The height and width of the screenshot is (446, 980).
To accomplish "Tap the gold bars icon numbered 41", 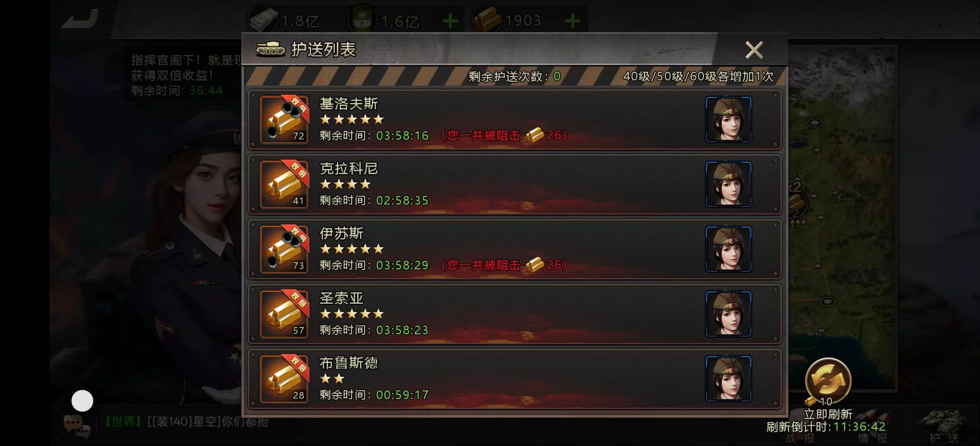I will tap(284, 185).
